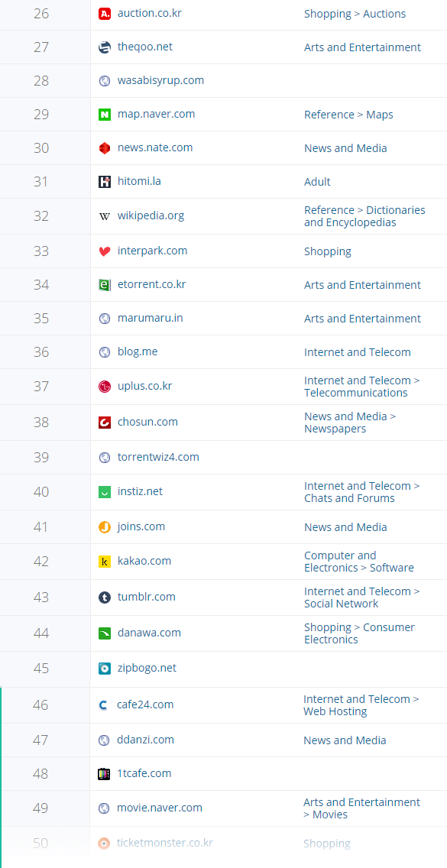Screen dimensions: 447x868
Task: Click the auction.co.kr red favicon
Action: click(x=105, y=14)
